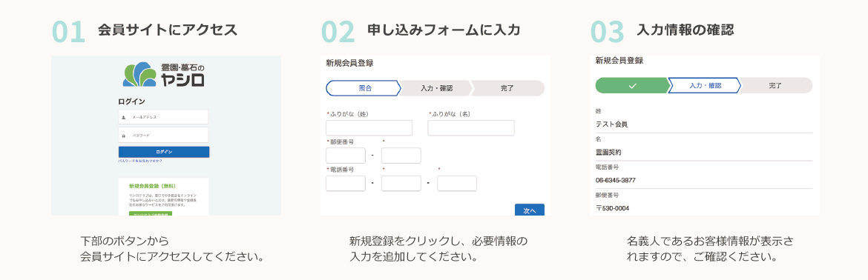
Task: Select the gray 入力・確認 step in step 02 form
Action: click(x=436, y=88)
